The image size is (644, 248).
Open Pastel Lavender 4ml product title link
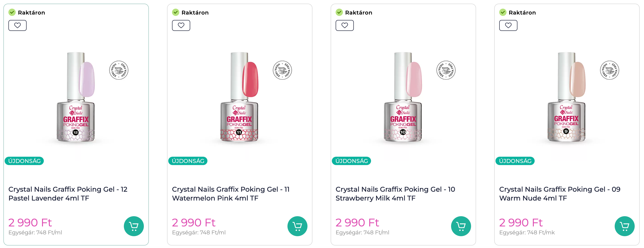pyautogui.click(x=68, y=193)
